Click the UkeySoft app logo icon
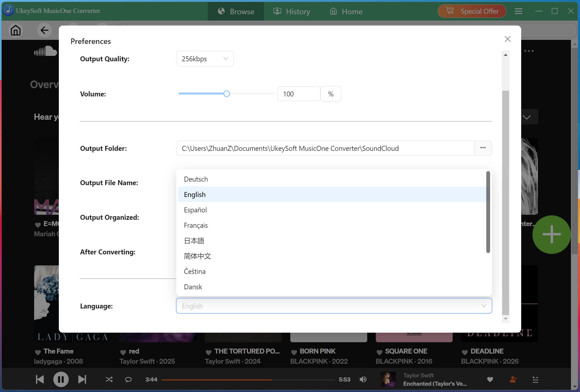Image resolution: width=580 pixels, height=392 pixels. [8, 10]
